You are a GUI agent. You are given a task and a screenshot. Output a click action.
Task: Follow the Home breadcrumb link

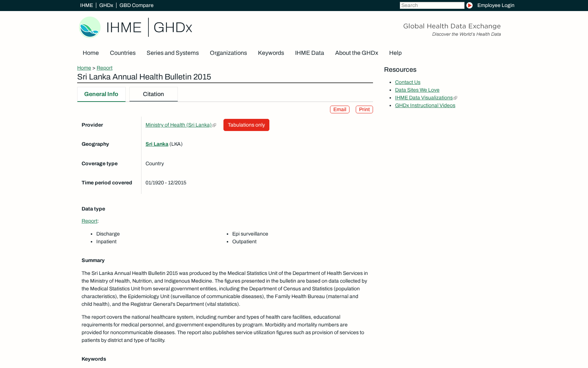(x=84, y=68)
